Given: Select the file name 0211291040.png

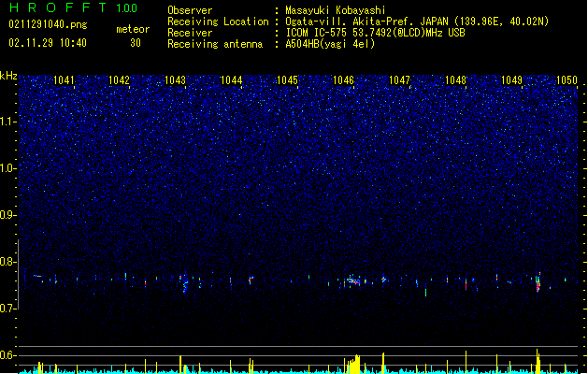Looking at the screenshot, I should 48,24.
